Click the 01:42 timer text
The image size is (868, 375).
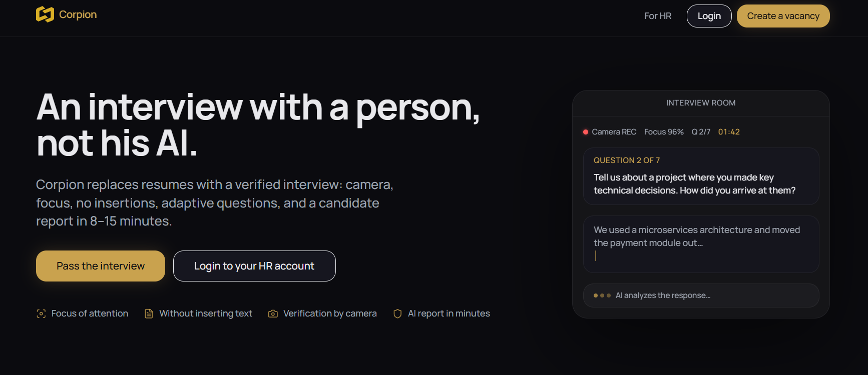click(x=729, y=132)
